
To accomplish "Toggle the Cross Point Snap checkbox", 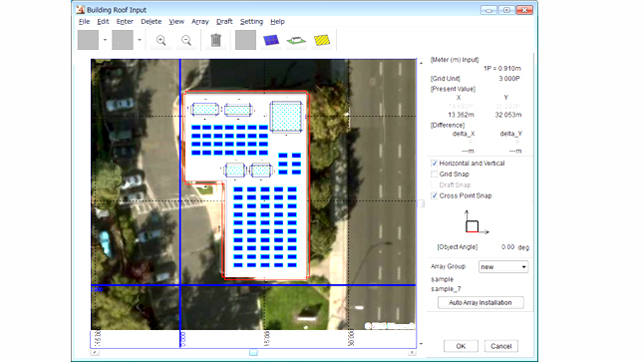I will [x=434, y=195].
